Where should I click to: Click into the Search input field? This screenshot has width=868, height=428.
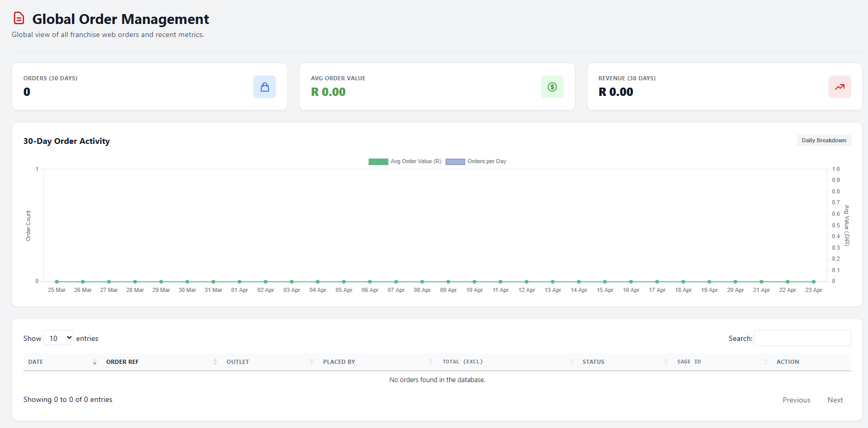(802, 338)
